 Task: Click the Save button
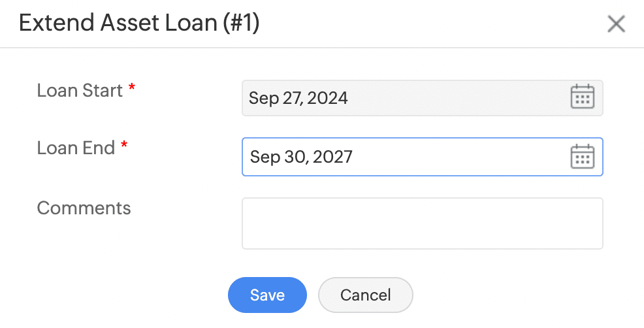point(267,295)
